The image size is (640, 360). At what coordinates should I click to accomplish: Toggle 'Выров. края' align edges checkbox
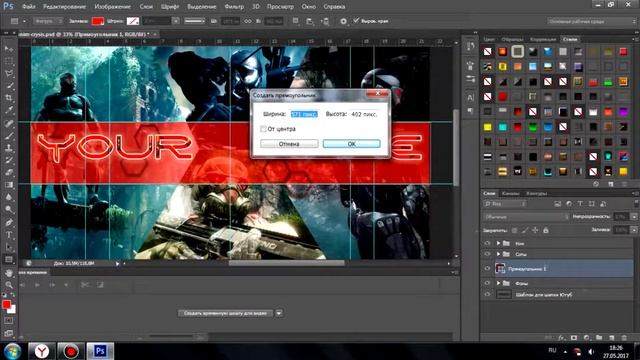[356, 20]
